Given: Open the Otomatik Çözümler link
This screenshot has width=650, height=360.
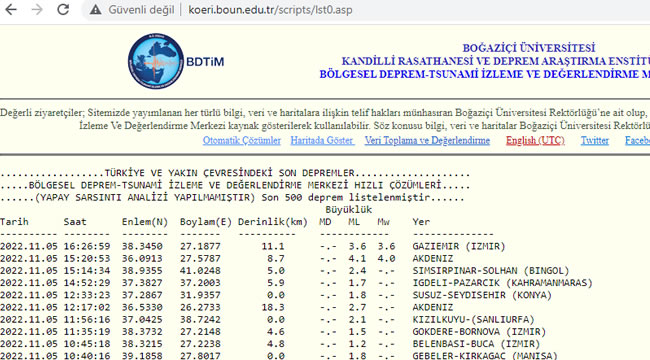Looking at the screenshot, I should 242,141.
